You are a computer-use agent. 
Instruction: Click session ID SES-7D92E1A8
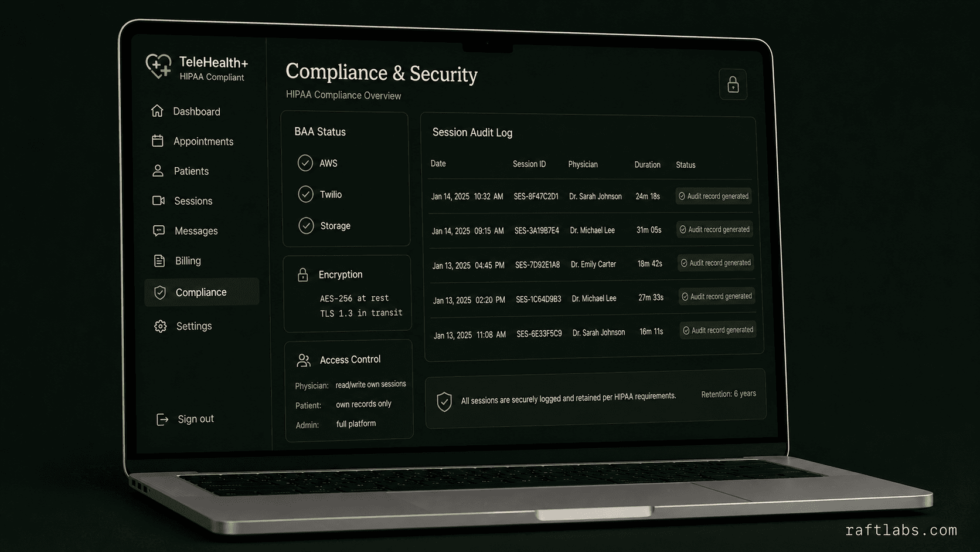[x=537, y=265]
